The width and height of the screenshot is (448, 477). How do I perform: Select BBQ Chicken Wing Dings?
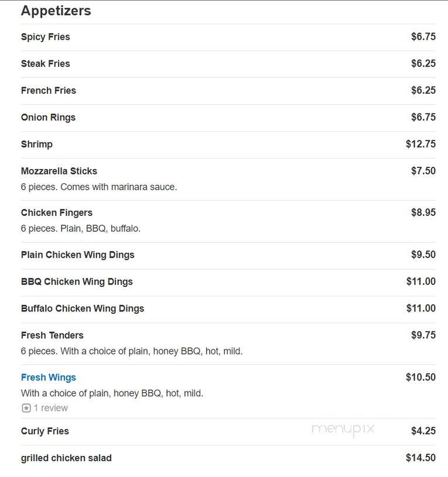[x=77, y=282]
